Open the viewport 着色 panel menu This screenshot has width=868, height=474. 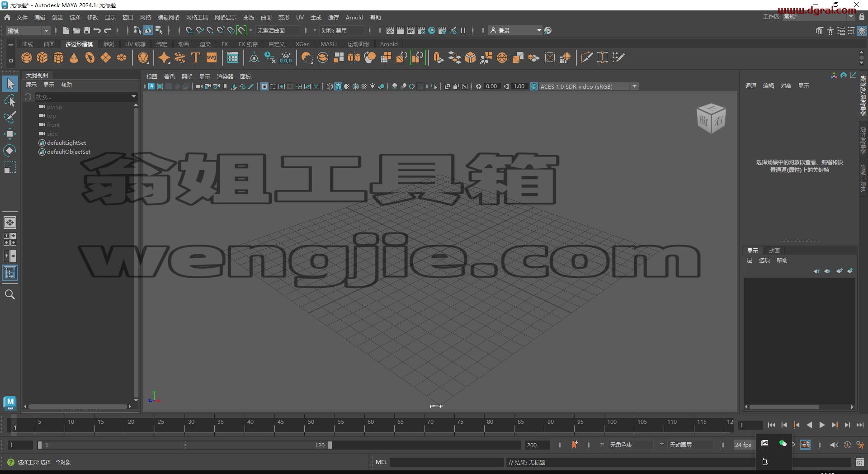[170, 76]
